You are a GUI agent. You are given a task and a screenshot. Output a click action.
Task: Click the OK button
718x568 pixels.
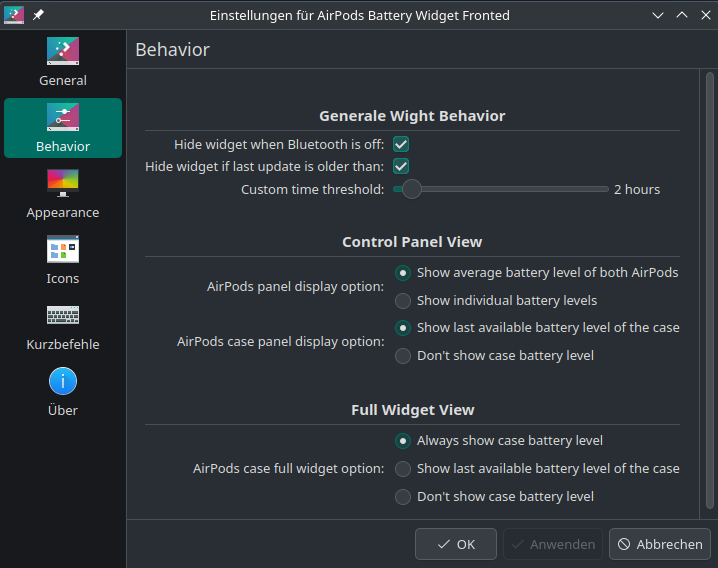[x=456, y=544]
